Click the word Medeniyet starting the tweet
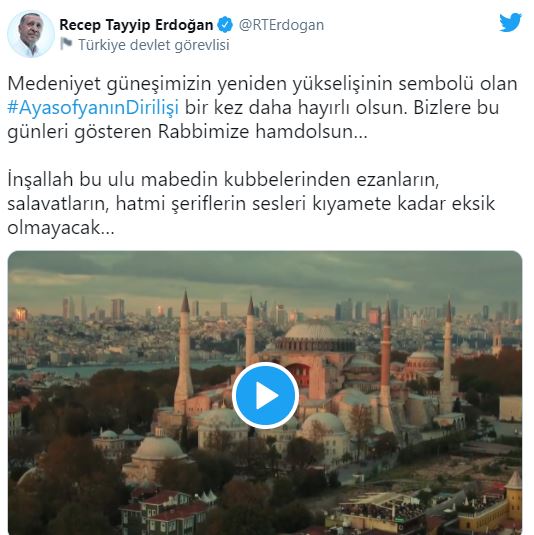The height and width of the screenshot is (535, 534). (54, 84)
